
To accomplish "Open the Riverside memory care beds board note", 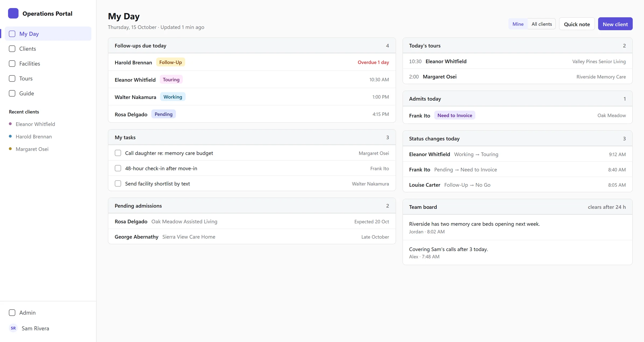I will [x=517, y=227].
